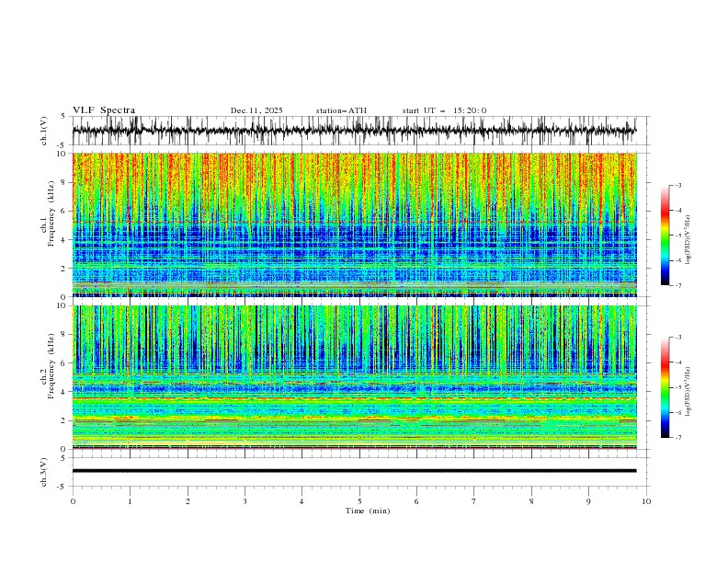
Task: Click time axis tick label "7"
Action: click(474, 501)
